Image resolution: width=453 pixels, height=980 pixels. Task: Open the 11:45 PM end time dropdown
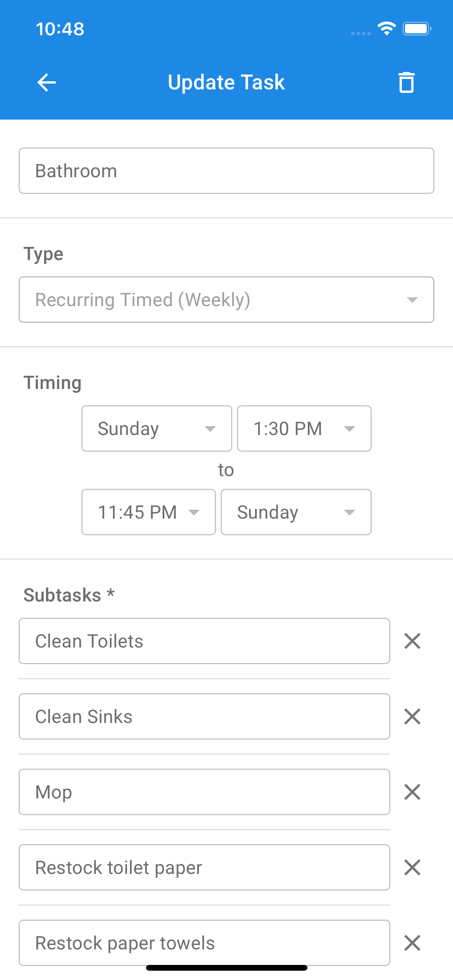148,512
